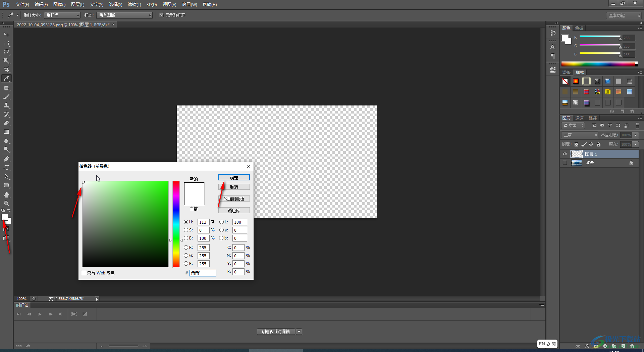Select the Crop tool
The height and width of the screenshot is (352, 644).
tap(6, 70)
